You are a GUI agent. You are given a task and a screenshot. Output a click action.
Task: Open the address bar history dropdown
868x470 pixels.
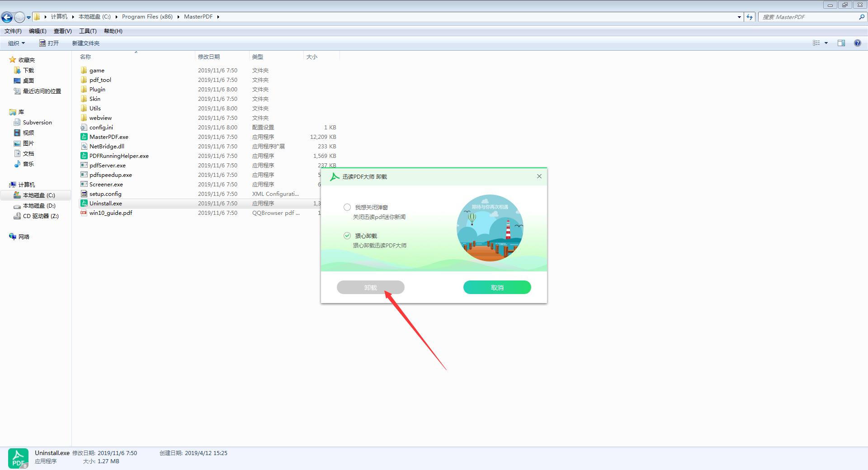739,17
